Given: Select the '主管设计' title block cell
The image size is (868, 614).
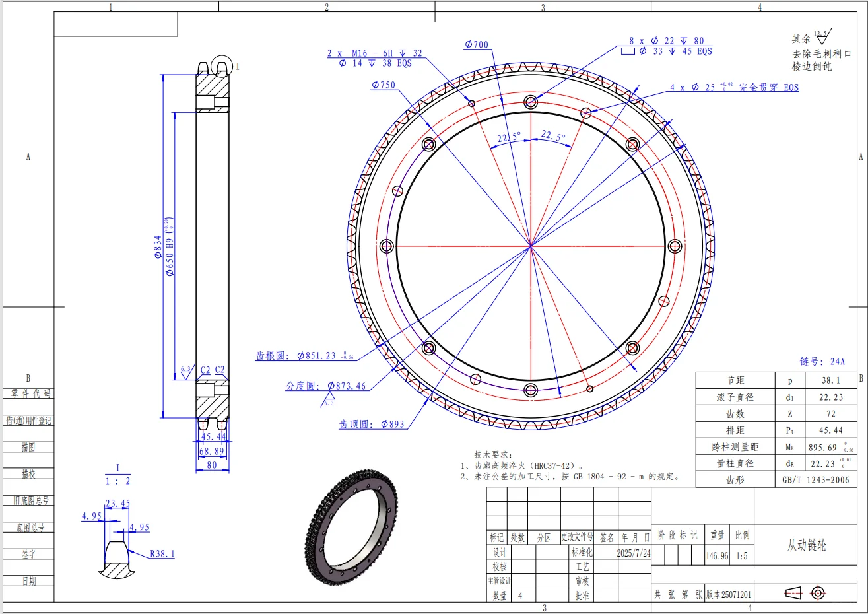Looking at the screenshot, I should pyautogui.click(x=499, y=581).
